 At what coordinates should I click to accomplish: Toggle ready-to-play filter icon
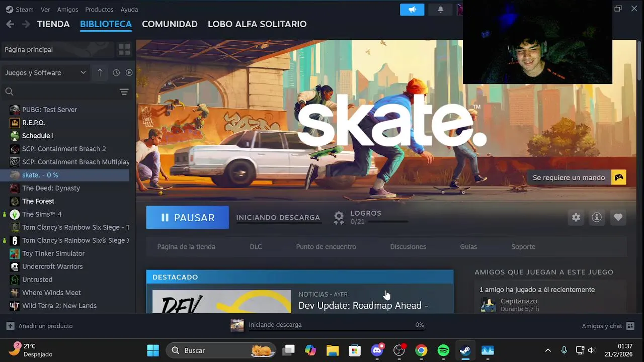pyautogui.click(x=129, y=73)
